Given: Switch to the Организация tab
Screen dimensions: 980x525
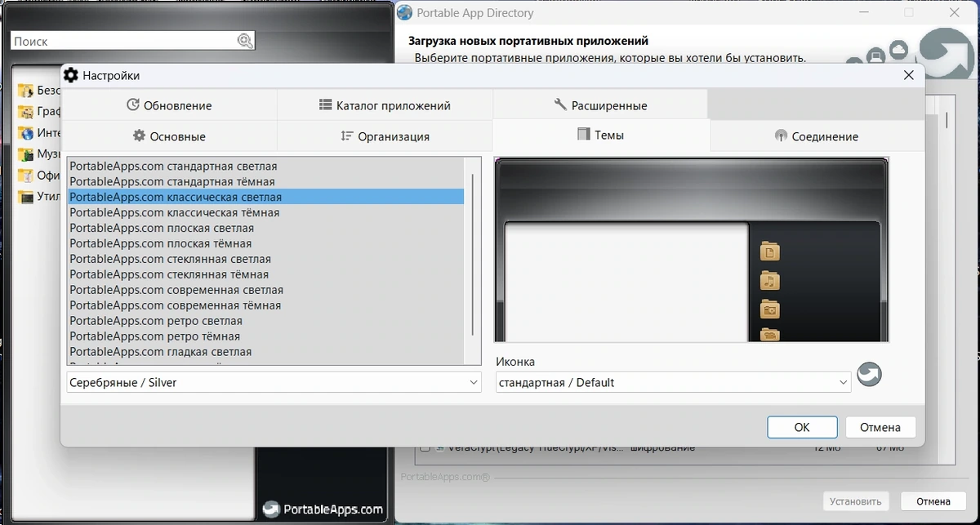Looking at the screenshot, I should (x=385, y=136).
